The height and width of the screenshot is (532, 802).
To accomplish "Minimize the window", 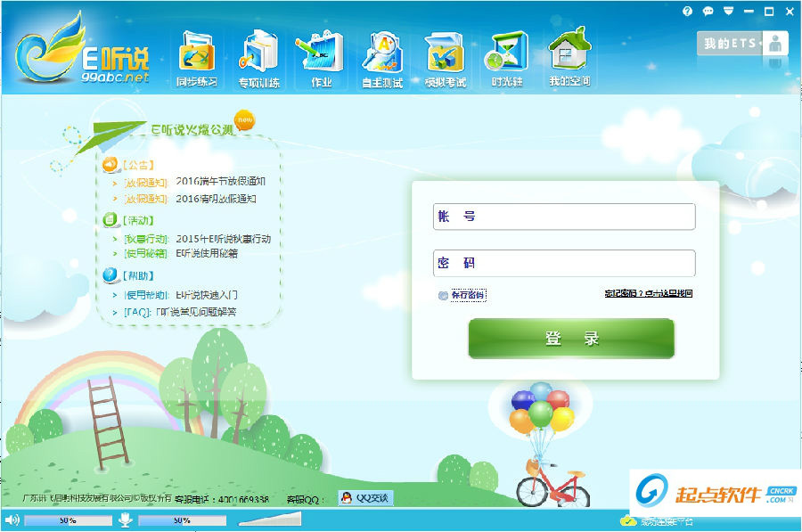I will 749,12.
